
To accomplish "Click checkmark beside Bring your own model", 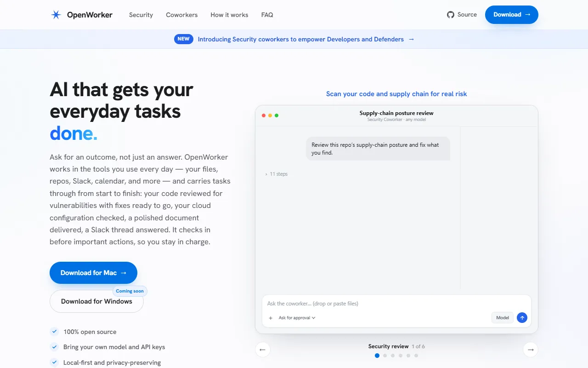I will tap(54, 346).
